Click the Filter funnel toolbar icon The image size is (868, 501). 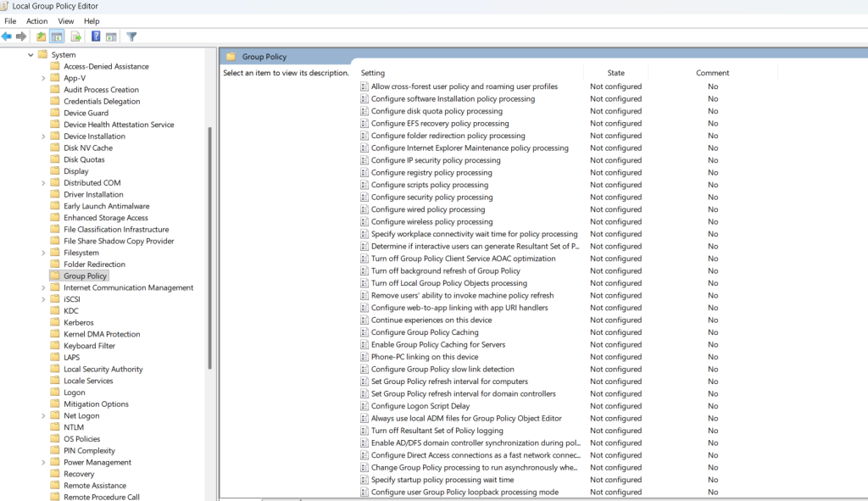pos(131,36)
